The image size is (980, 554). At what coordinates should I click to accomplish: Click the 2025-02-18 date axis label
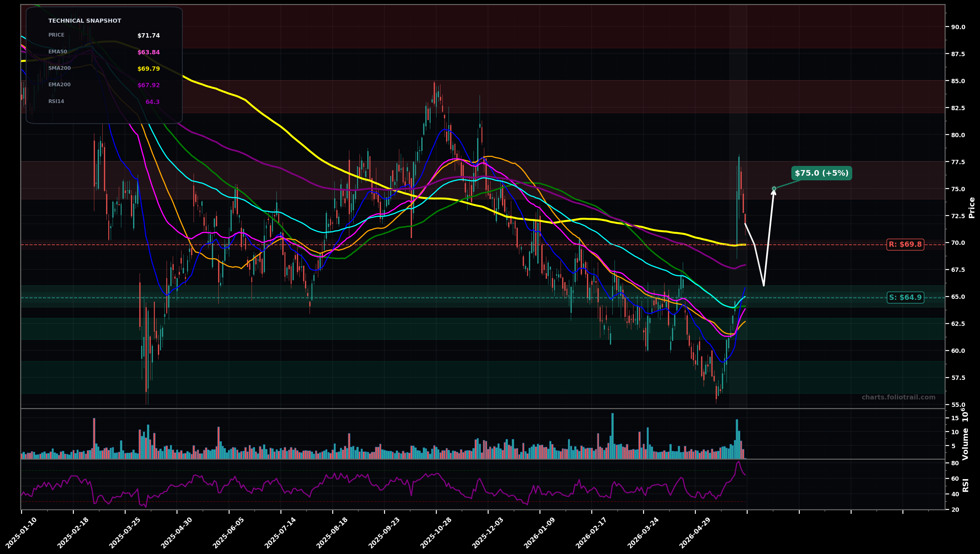[x=73, y=533]
